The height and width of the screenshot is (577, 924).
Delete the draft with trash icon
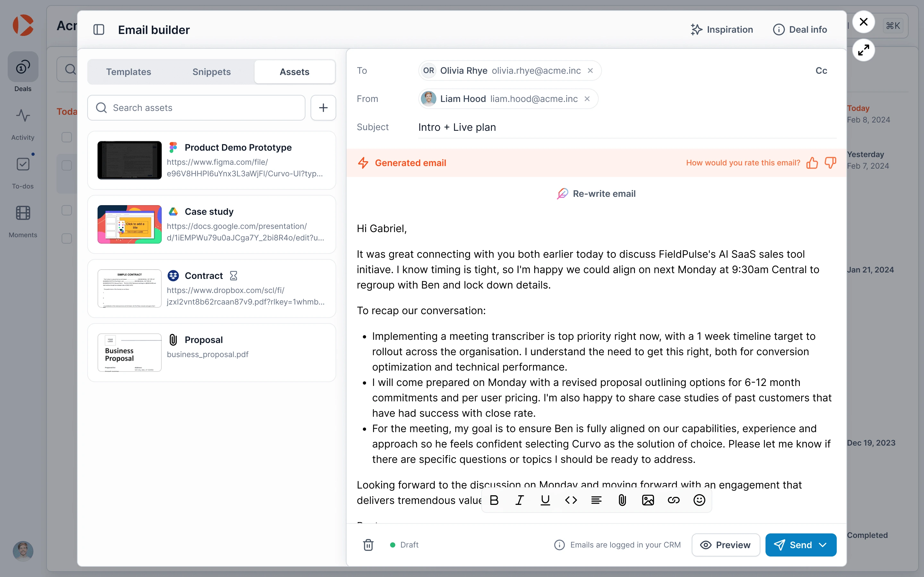368,545
